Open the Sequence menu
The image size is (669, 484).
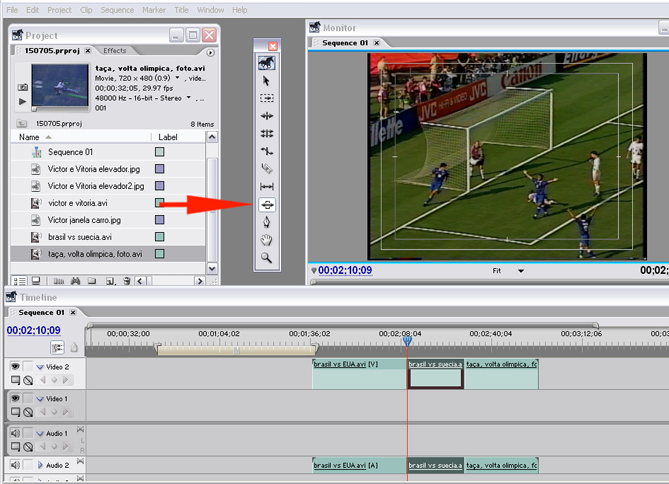tap(117, 10)
